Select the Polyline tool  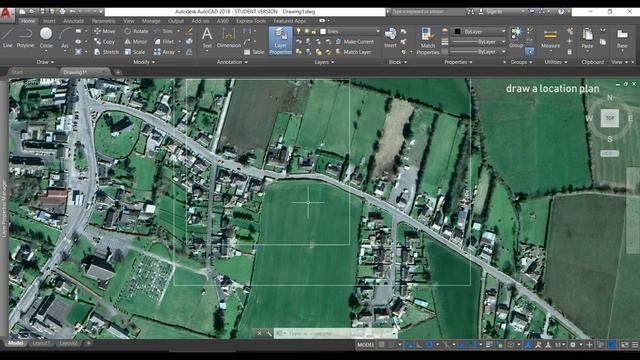[x=25, y=38]
